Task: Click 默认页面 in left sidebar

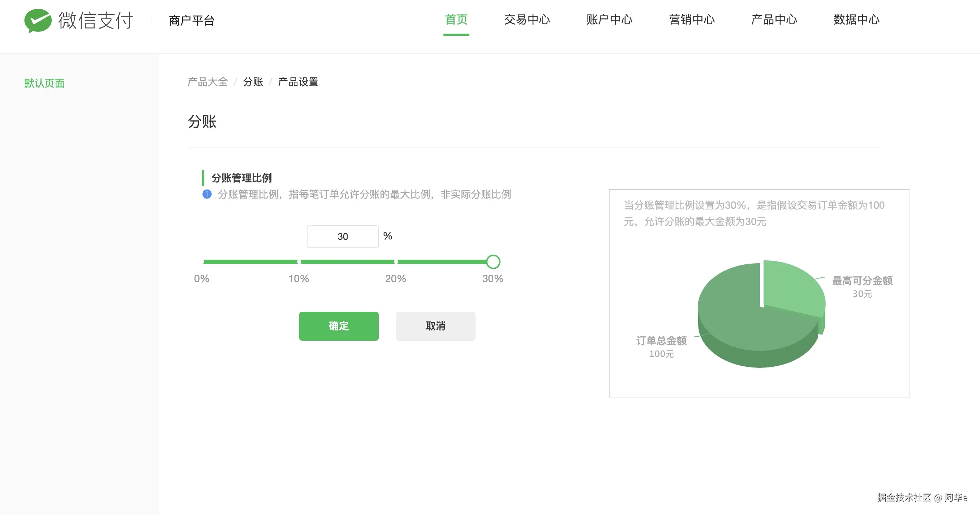Action: 44,83
